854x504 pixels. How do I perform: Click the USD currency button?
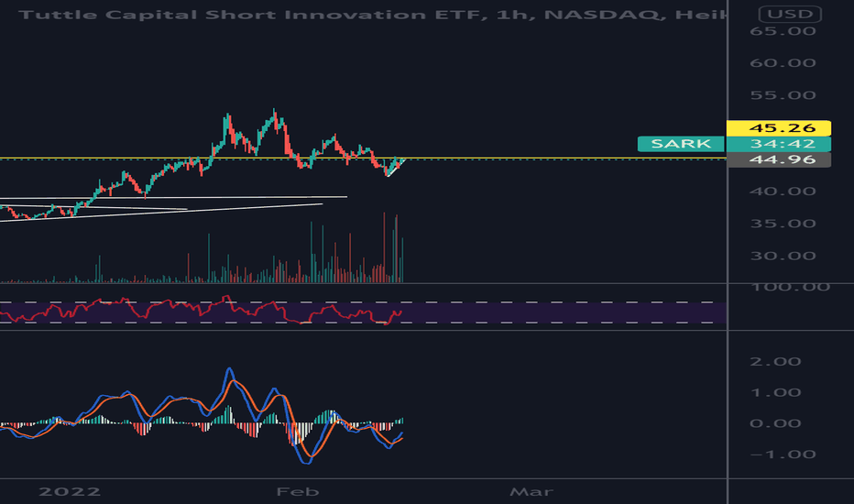(790, 14)
